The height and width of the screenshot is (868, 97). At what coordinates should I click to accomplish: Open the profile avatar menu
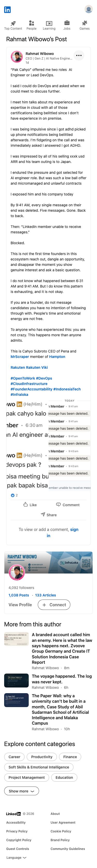click(88, 10)
